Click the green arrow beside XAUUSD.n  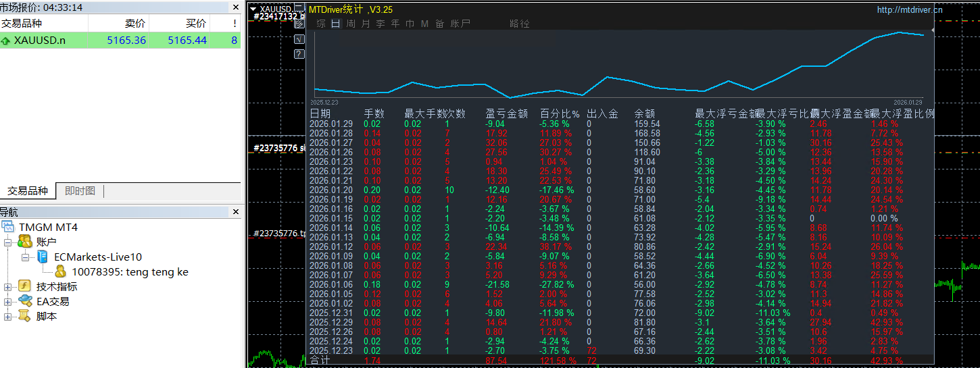click(x=6, y=41)
